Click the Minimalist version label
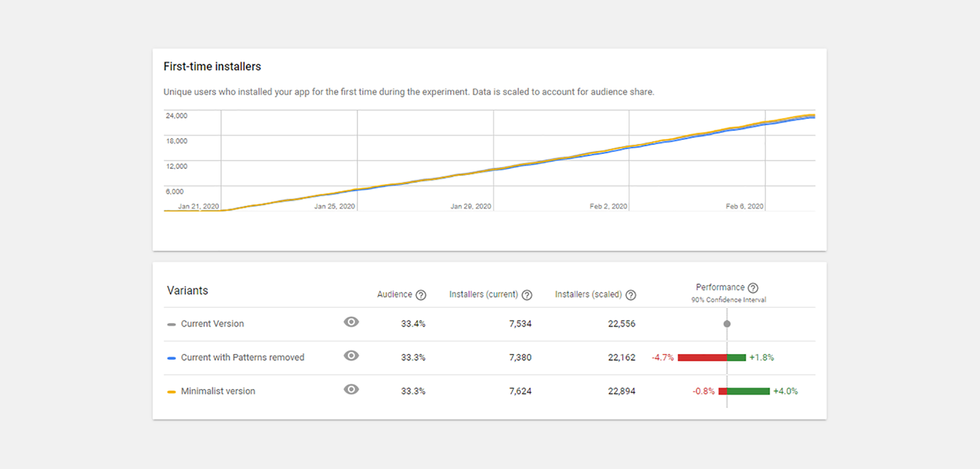 click(218, 391)
